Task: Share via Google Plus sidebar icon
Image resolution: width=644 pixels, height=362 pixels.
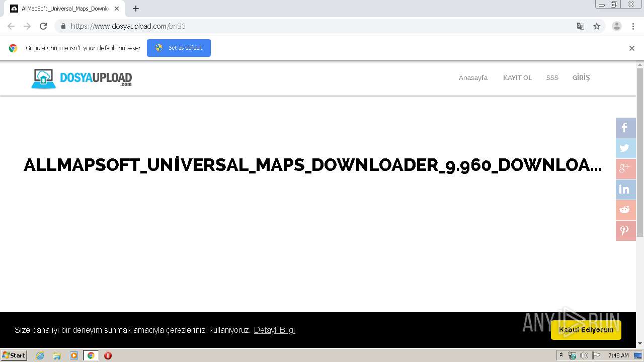Action: [625, 169]
